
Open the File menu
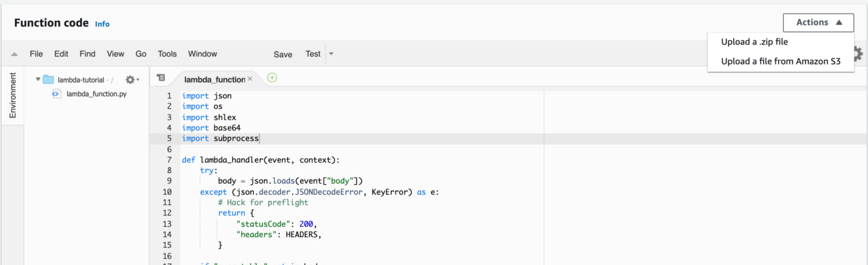[36, 54]
